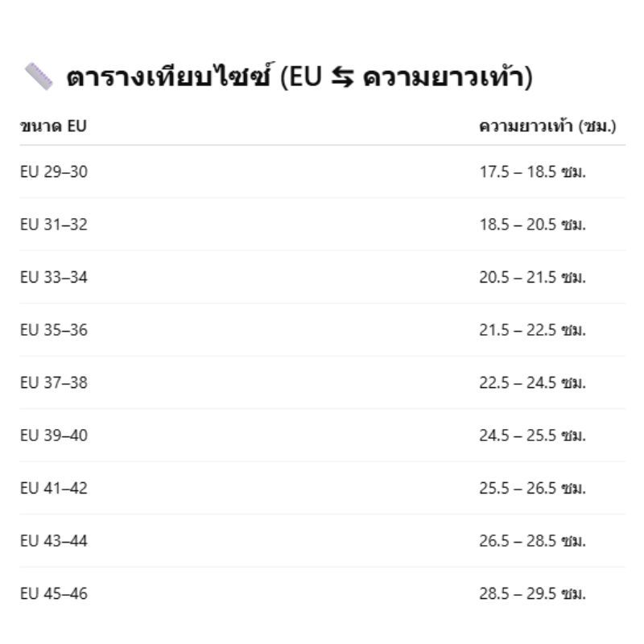Screen dimensions: 644x644
Task: Select the EU 41–42 size cell
Action: [54, 488]
